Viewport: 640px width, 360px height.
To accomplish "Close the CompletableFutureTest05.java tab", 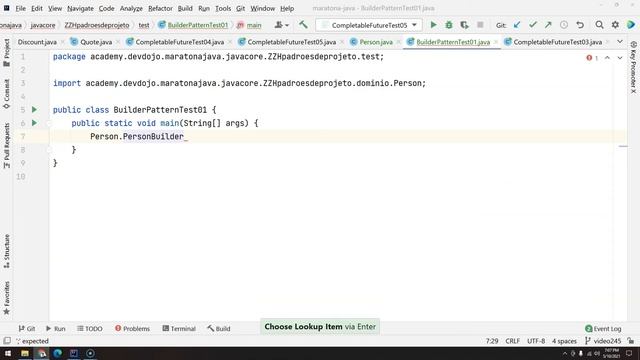I will click(x=342, y=42).
